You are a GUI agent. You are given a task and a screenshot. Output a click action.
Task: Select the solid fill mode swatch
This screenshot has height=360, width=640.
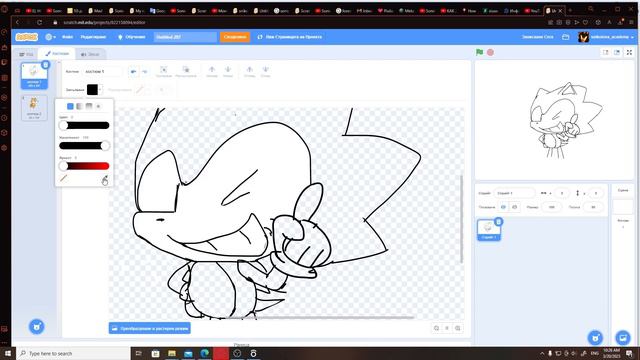pyautogui.click(x=70, y=106)
